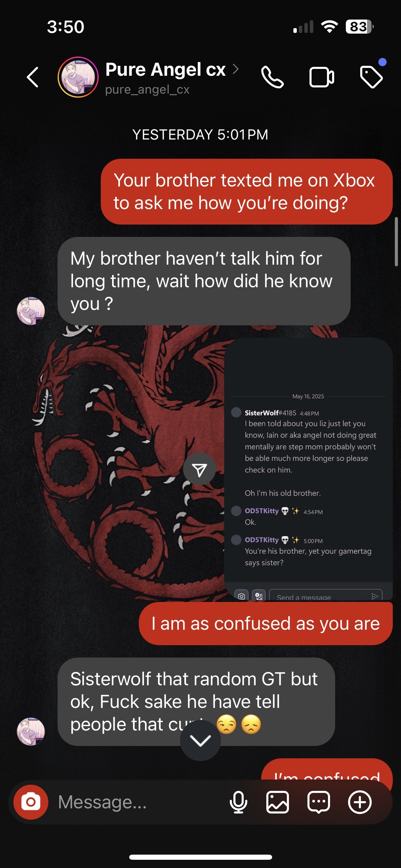Open camera from the red button
This screenshot has width=401, height=868.
[31, 802]
